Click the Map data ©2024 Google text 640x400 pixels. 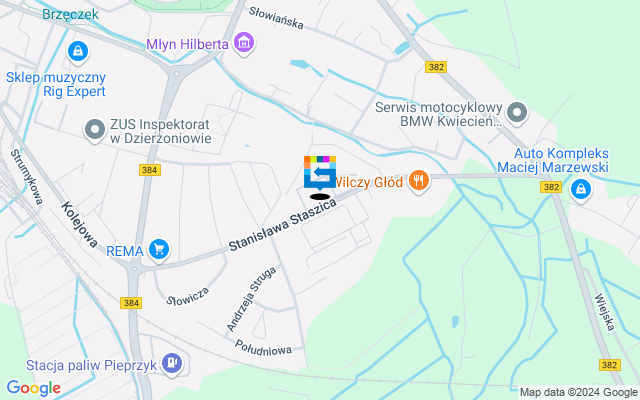[x=578, y=393]
